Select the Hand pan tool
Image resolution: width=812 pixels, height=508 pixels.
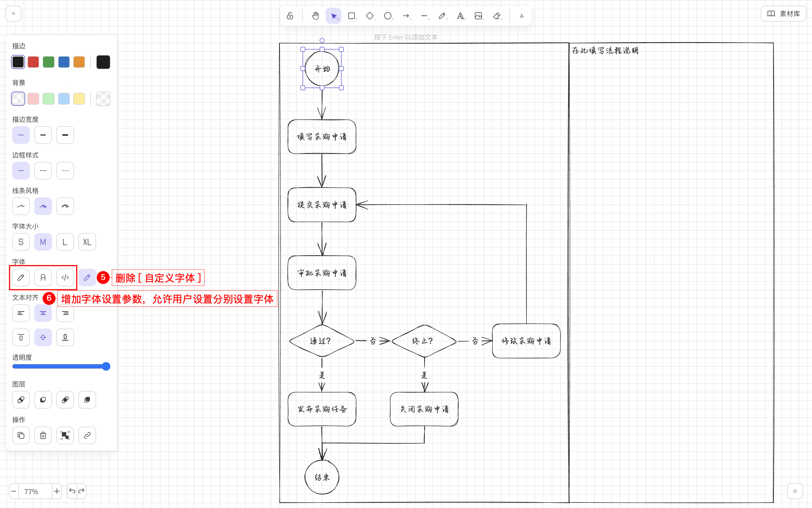[x=315, y=16]
